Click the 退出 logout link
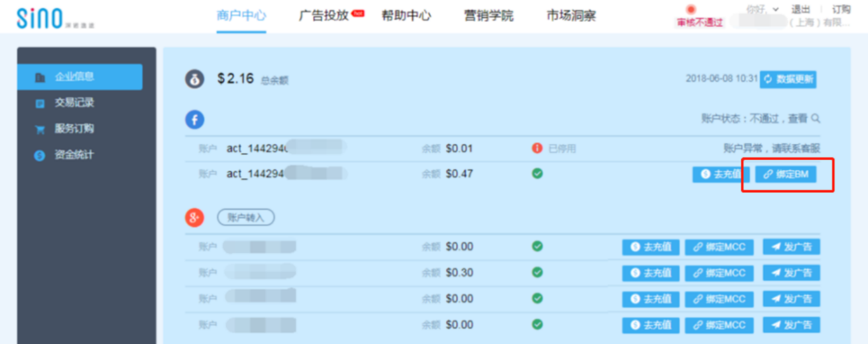 800,10
